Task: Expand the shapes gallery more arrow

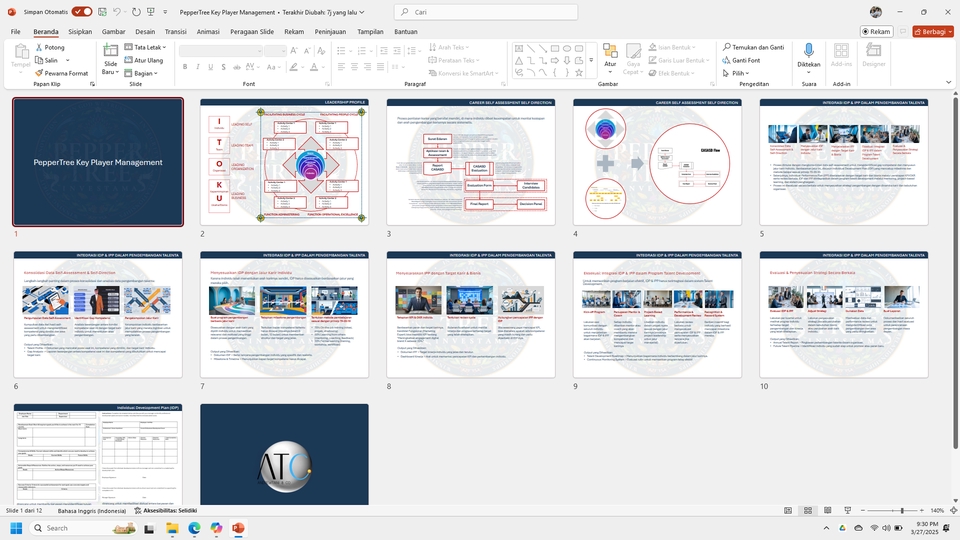Action: (x=591, y=60)
